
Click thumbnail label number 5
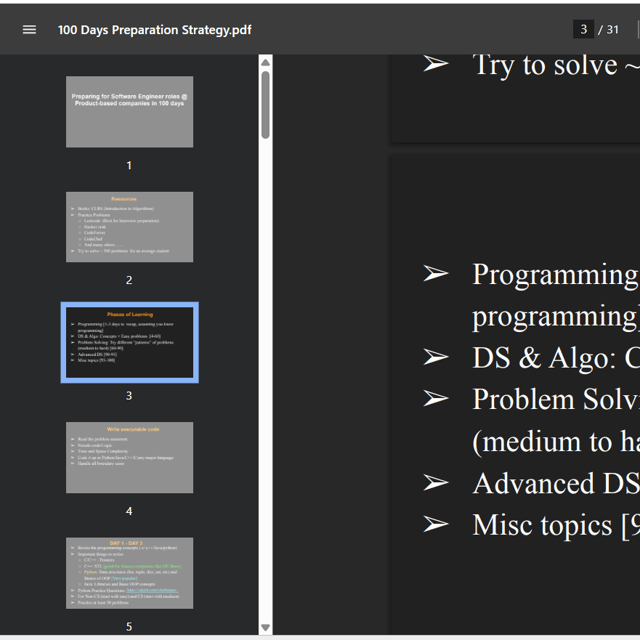point(129,627)
